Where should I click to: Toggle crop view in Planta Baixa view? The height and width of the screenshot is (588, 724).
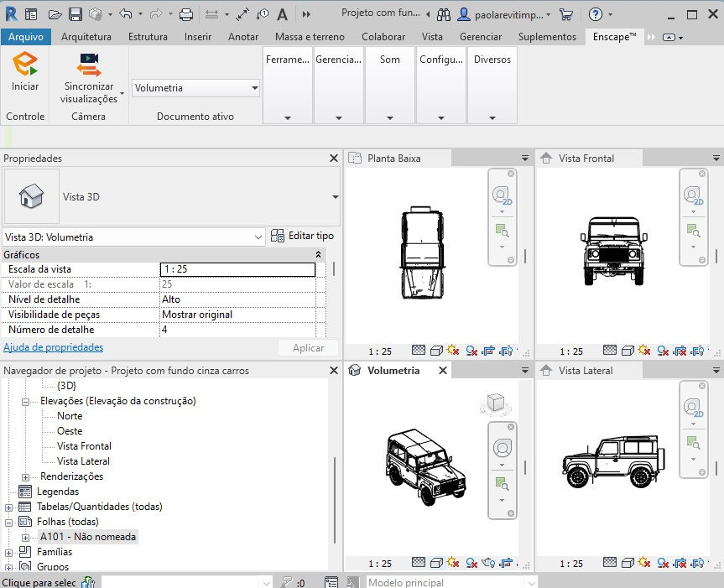pyautogui.click(x=488, y=351)
